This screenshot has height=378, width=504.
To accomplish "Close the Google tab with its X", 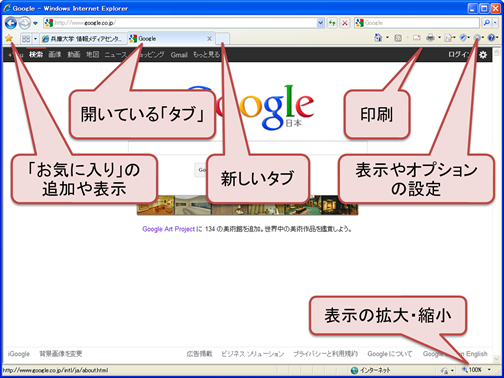I will 209,39.
